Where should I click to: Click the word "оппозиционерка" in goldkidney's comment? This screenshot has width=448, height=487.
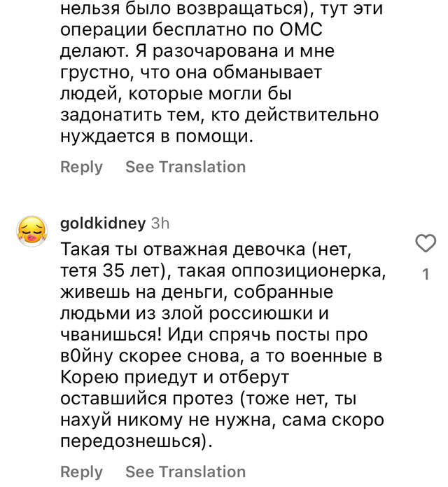pyautogui.click(x=309, y=271)
